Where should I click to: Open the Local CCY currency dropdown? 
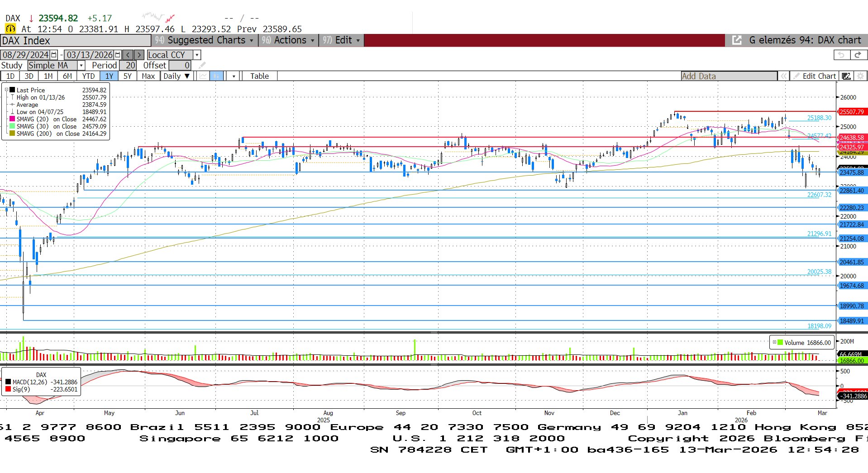tap(197, 55)
